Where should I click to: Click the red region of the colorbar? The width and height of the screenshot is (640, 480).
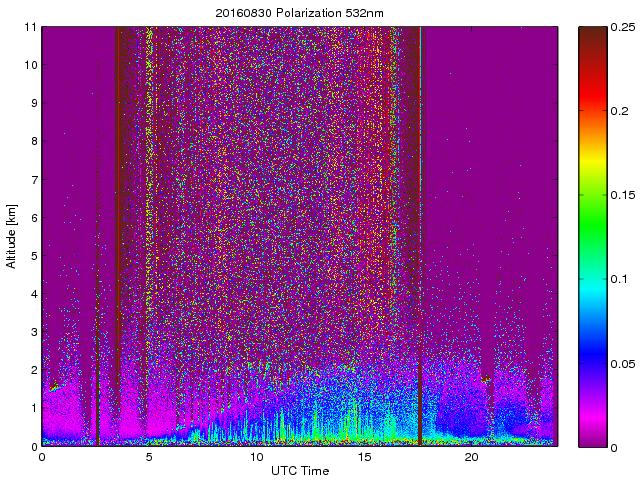coord(593,94)
